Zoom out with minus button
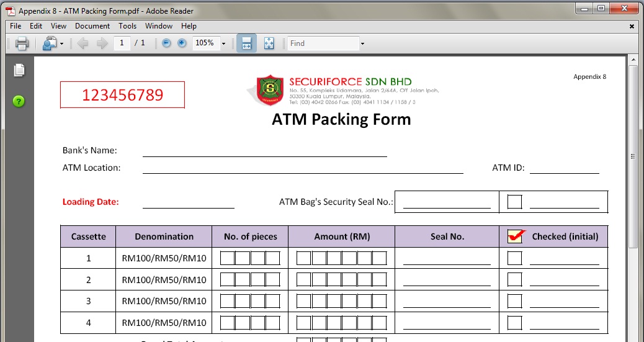Image resolution: width=644 pixels, height=342 pixels. [x=166, y=43]
